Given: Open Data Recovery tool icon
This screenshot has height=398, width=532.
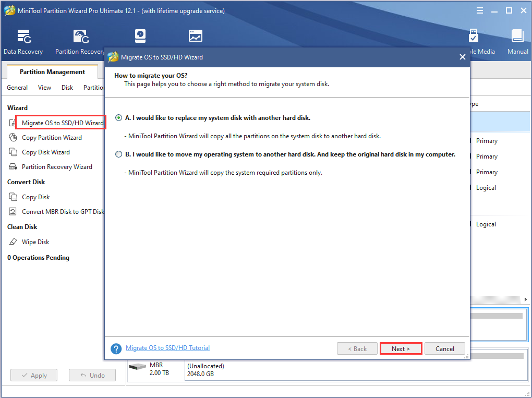Looking at the screenshot, I should [x=24, y=37].
